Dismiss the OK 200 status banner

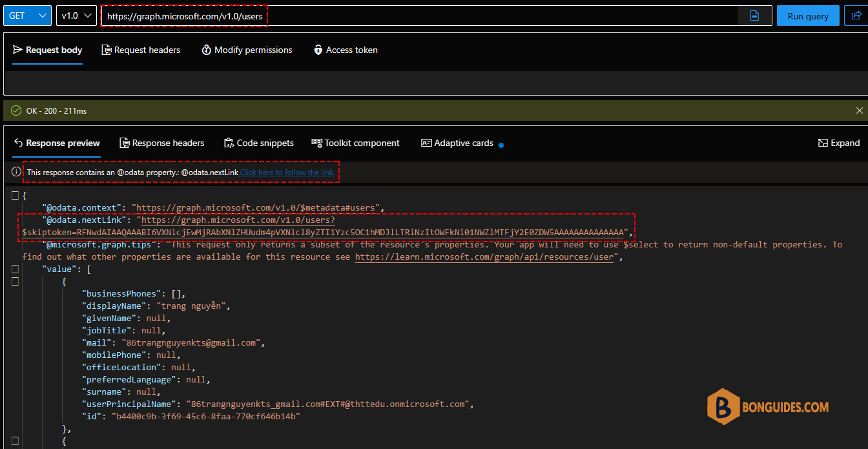click(859, 110)
